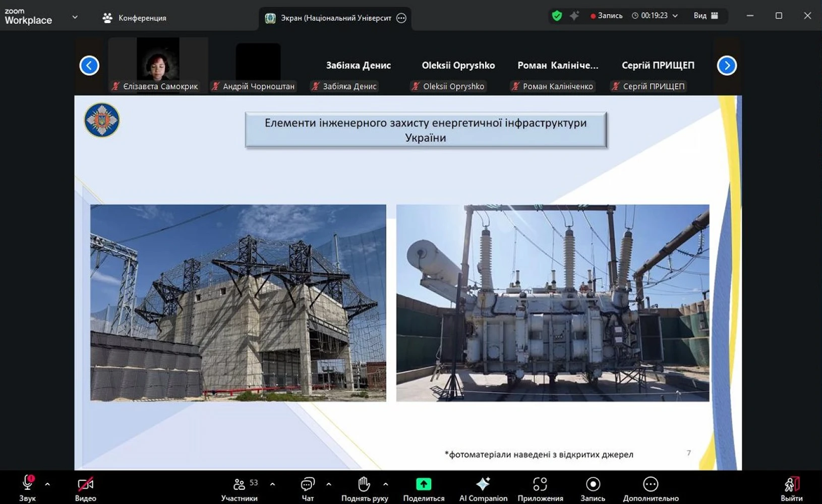Click the green Share screen icon
Image resolution: width=822 pixels, height=504 pixels.
click(423, 484)
